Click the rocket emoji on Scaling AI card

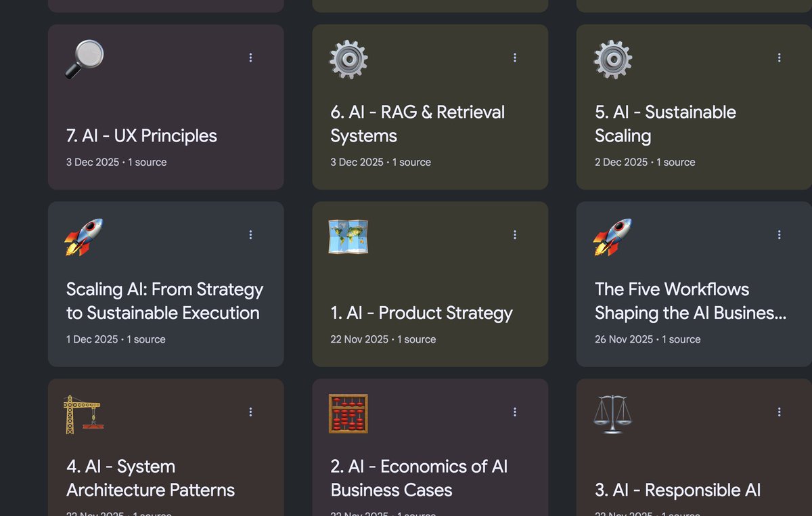click(x=85, y=236)
